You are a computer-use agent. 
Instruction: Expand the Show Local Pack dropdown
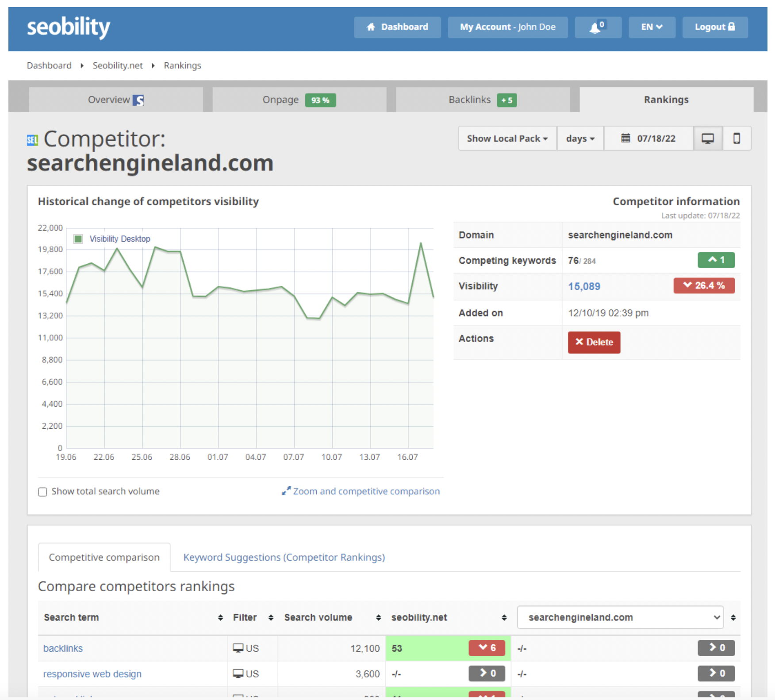(x=507, y=138)
